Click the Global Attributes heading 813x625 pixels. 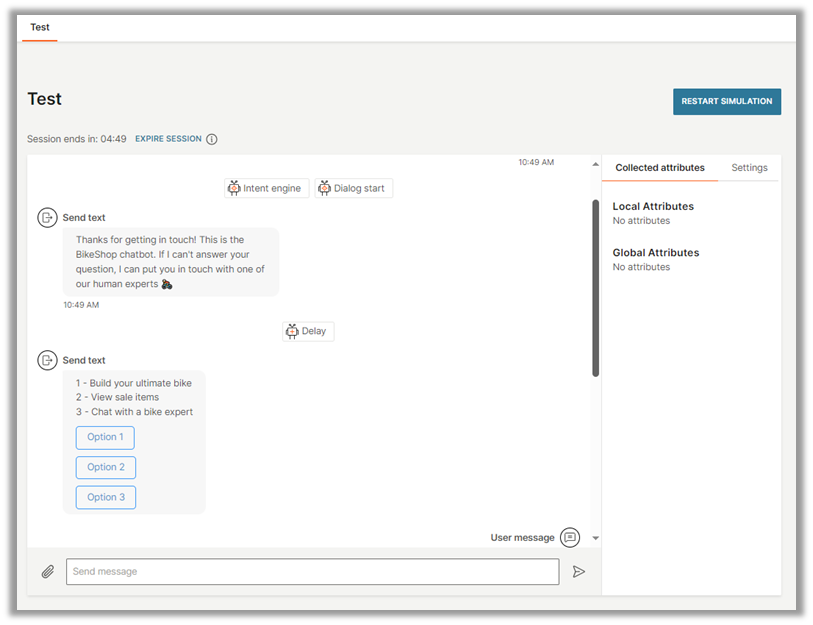point(655,253)
